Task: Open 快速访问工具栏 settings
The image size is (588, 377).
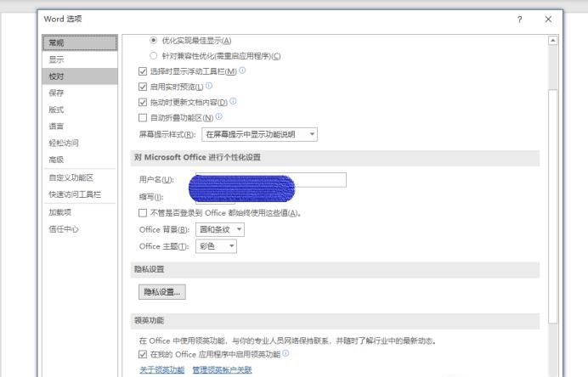Action: [80, 194]
